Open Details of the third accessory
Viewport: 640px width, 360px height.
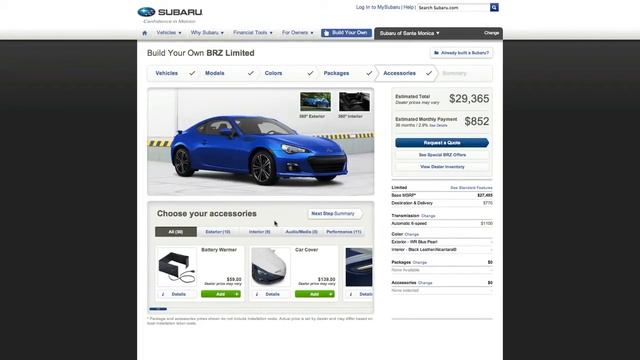(359, 294)
